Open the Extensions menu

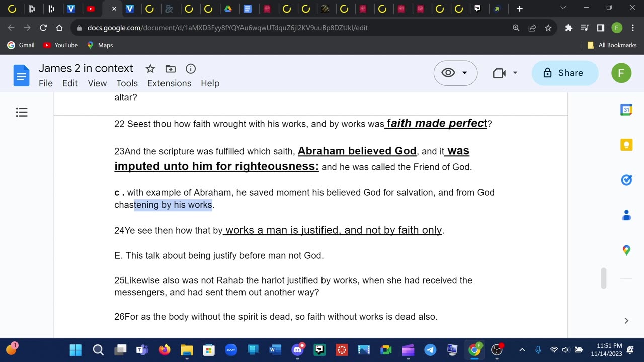tap(169, 83)
